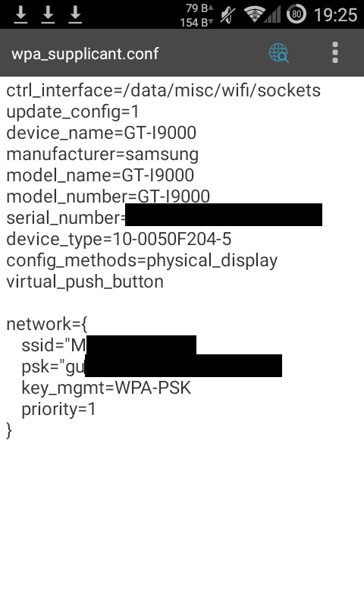The height and width of the screenshot is (607, 364).
Task: Tap the battery 80 percent circle
Action: (297, 14)
